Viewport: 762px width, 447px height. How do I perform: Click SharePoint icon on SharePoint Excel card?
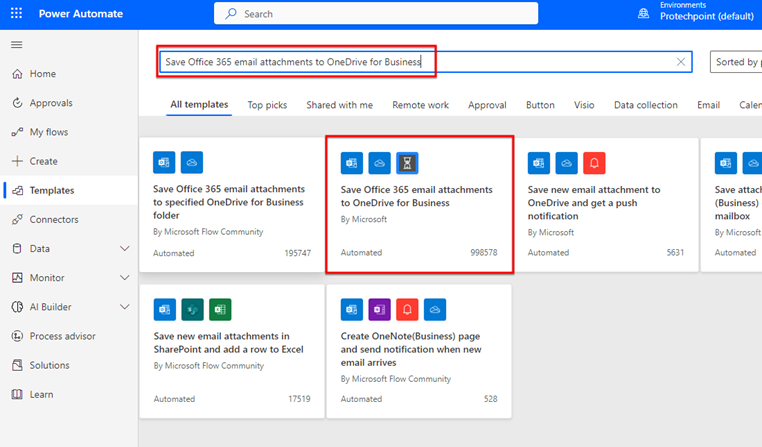point(192,309)
